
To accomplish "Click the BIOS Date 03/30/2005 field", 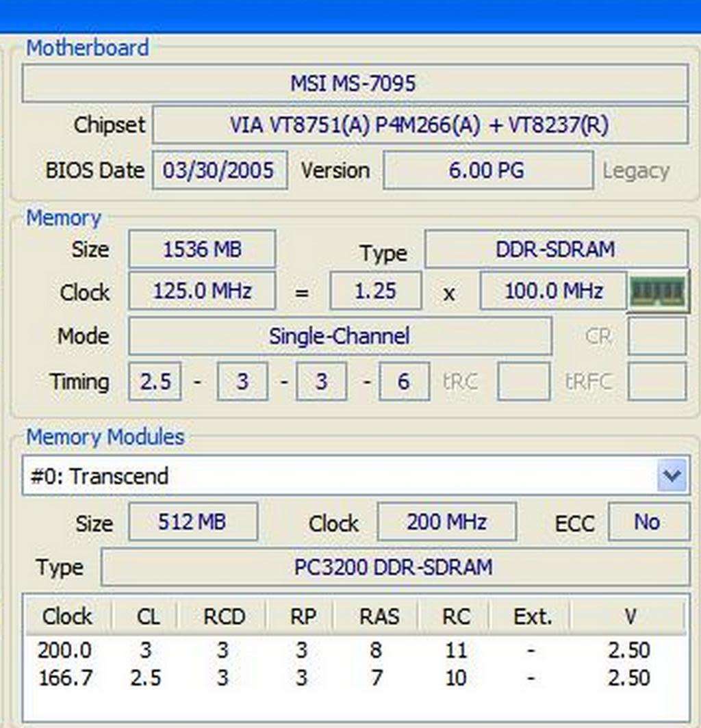I will tap(219, 170).
